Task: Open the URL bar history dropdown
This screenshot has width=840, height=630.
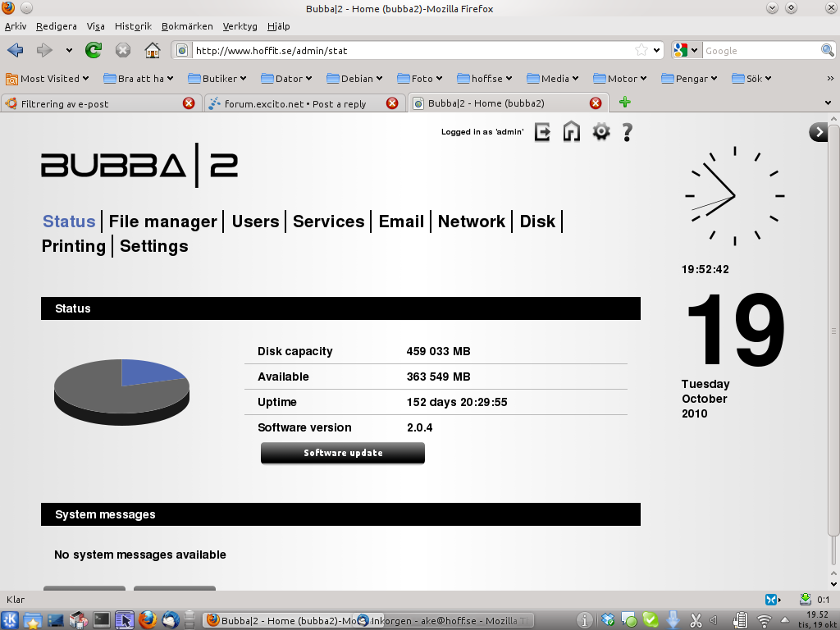Action: tap(656, 50)
